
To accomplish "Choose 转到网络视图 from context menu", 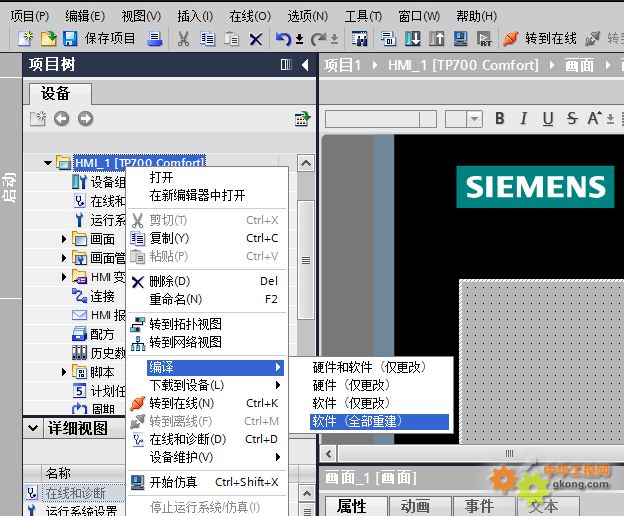I will [x=207, y=342].
